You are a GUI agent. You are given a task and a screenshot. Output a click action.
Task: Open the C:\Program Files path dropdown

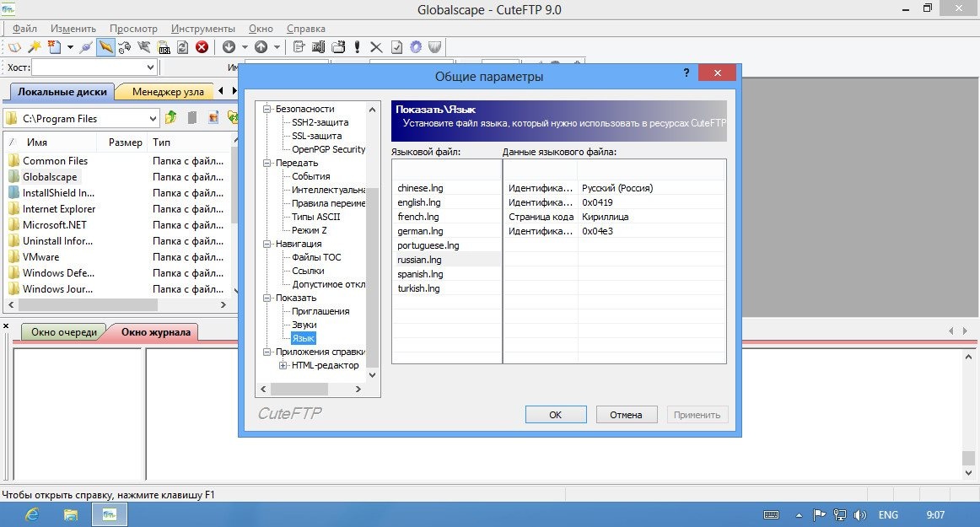tap(153, 118)
